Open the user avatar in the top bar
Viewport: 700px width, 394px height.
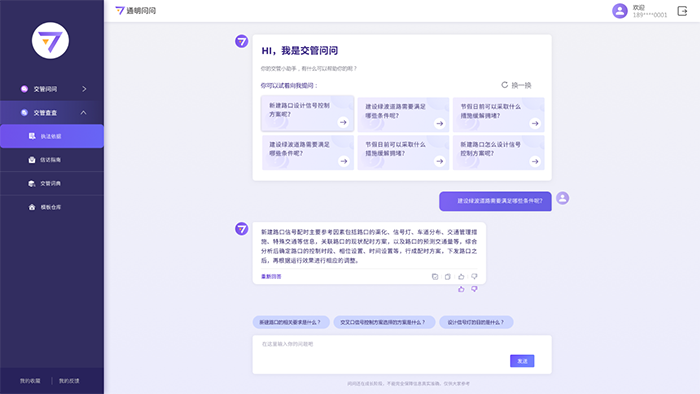click(620, 11)
